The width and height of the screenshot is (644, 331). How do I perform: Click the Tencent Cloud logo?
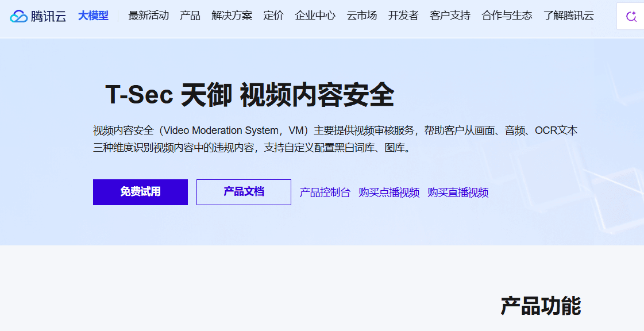click(x=38, y=16)
